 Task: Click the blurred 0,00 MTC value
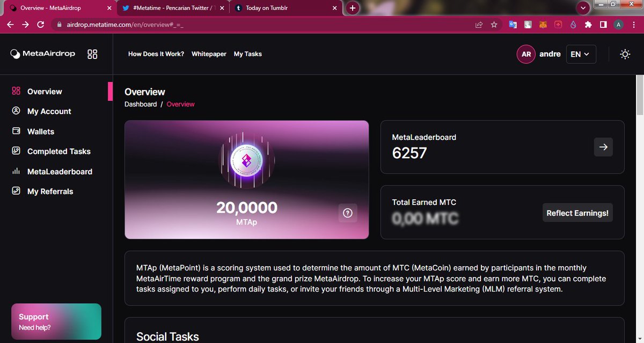425,218
